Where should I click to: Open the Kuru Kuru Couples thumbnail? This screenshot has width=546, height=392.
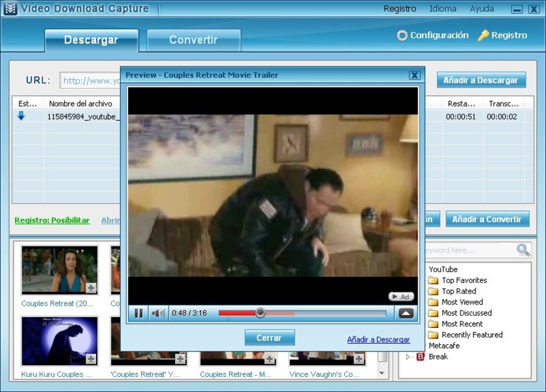59,341
